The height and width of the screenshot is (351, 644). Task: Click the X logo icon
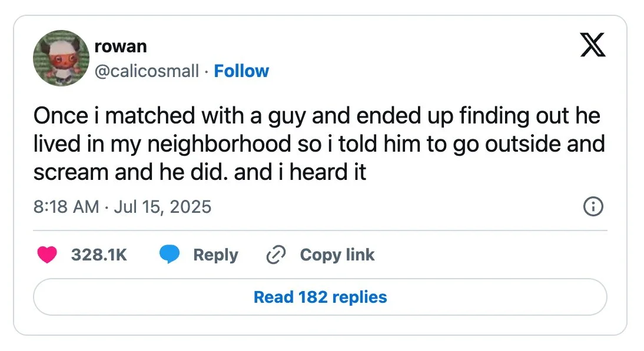tap(592, 45)
